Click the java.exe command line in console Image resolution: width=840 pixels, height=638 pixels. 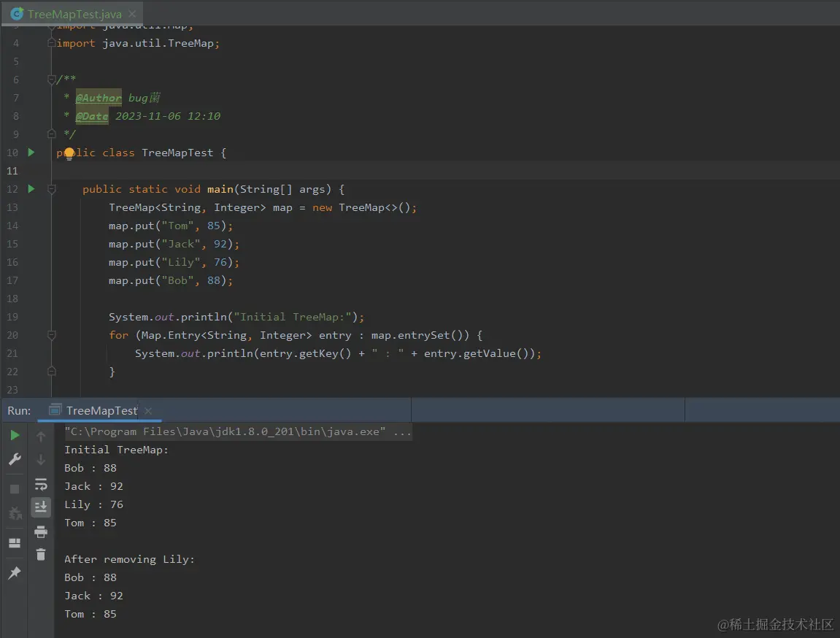(x=238, y=431)
